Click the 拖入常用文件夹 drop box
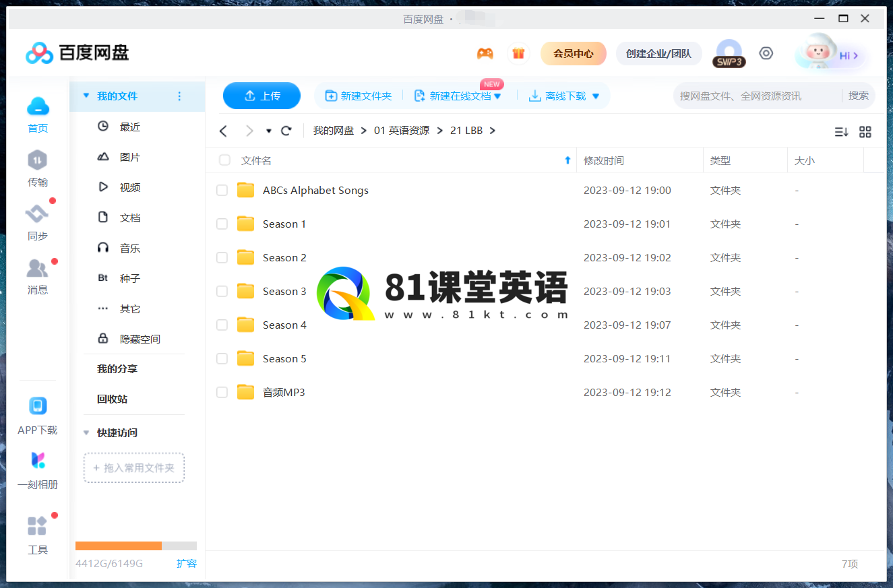This screenshot has height=588, width=893. click(134, 467)
